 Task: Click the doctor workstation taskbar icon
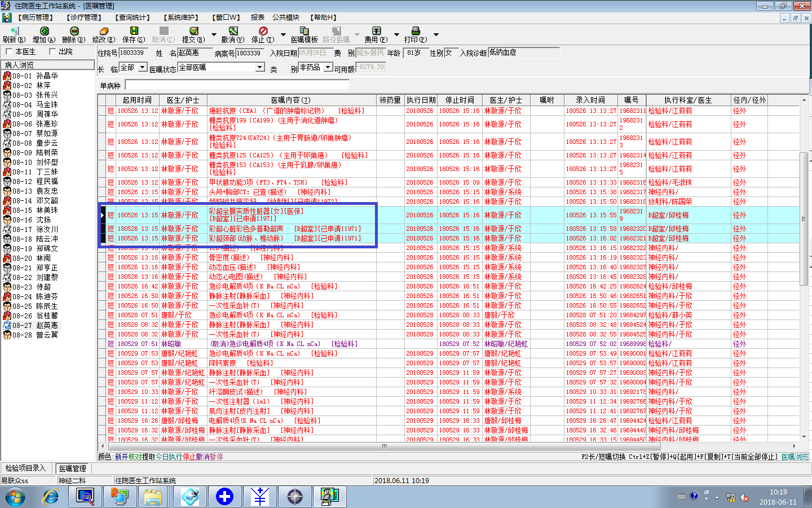pos(329,497)
